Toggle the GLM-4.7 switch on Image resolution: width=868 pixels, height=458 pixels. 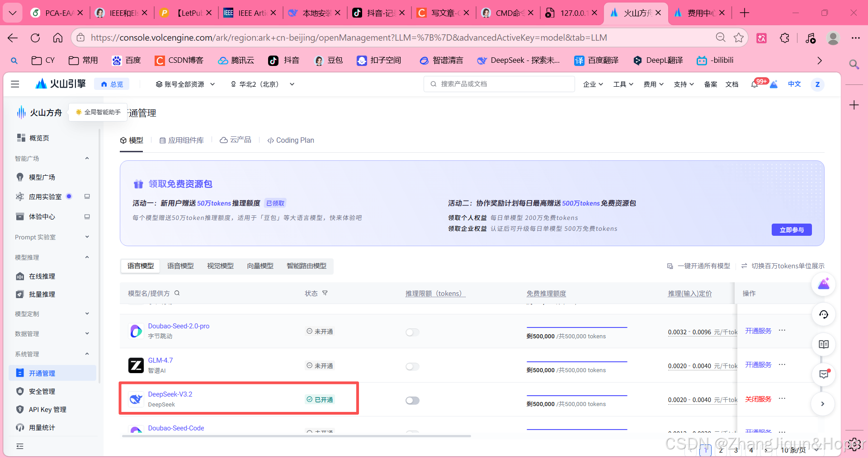point(412,366)
